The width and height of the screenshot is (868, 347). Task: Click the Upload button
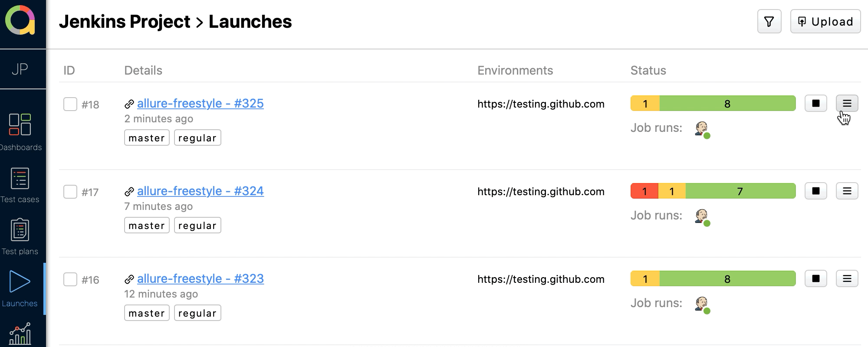point(825,22)
